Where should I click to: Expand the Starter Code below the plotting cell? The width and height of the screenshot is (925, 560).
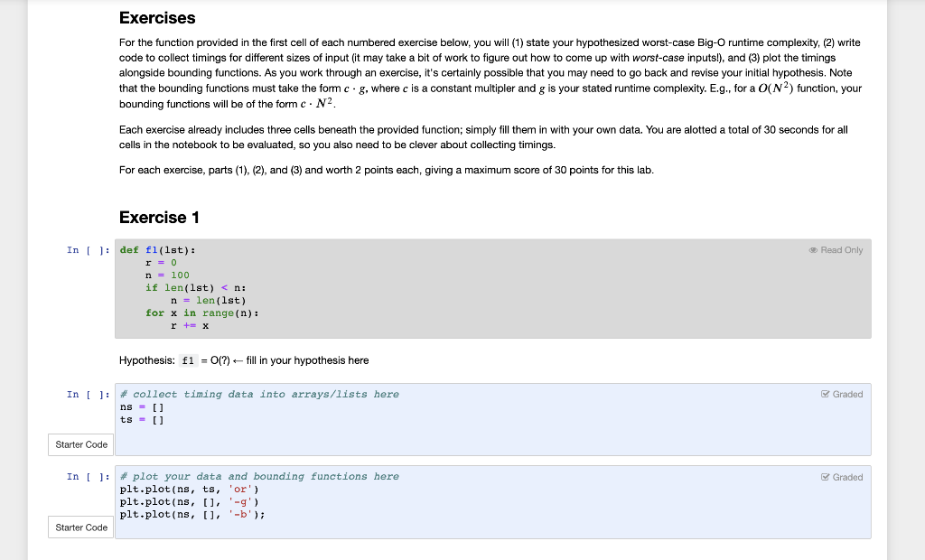coord(79,527)
